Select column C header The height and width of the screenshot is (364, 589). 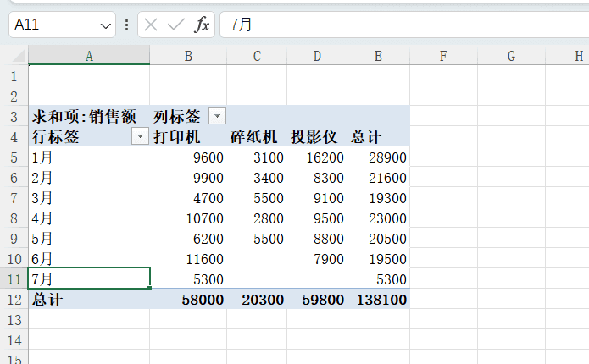257,56
